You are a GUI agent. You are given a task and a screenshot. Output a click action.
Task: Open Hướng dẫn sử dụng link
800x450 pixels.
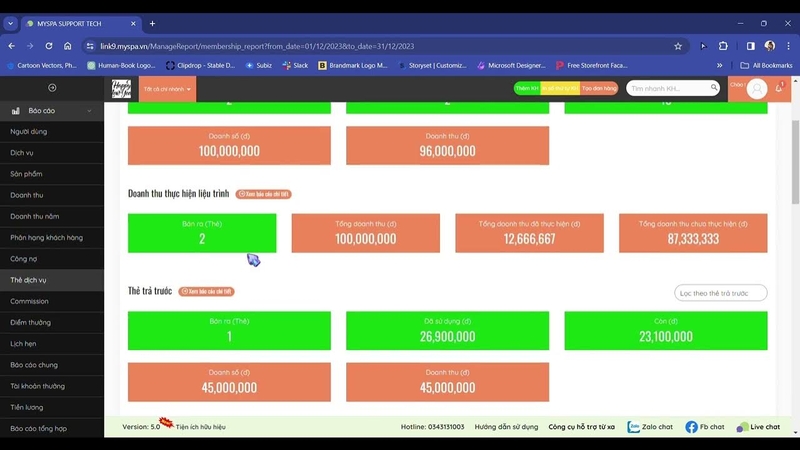(506, 427)
